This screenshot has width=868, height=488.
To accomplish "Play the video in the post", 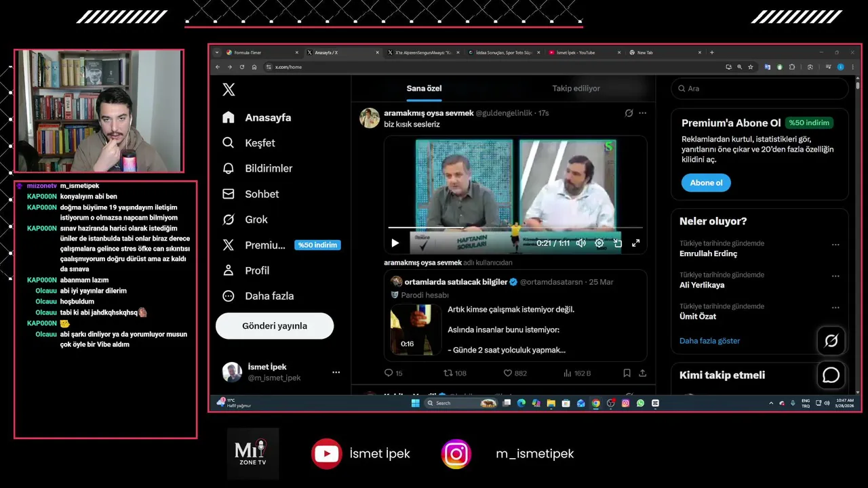I will tap(395, 243).
